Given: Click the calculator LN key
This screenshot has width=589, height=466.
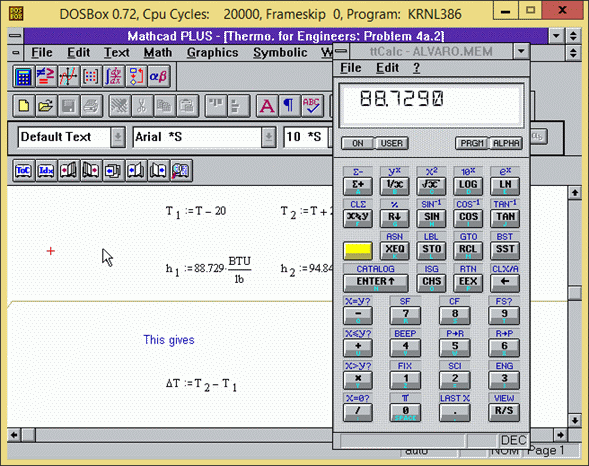Looking at the screenshot, I should coord(505,185).
